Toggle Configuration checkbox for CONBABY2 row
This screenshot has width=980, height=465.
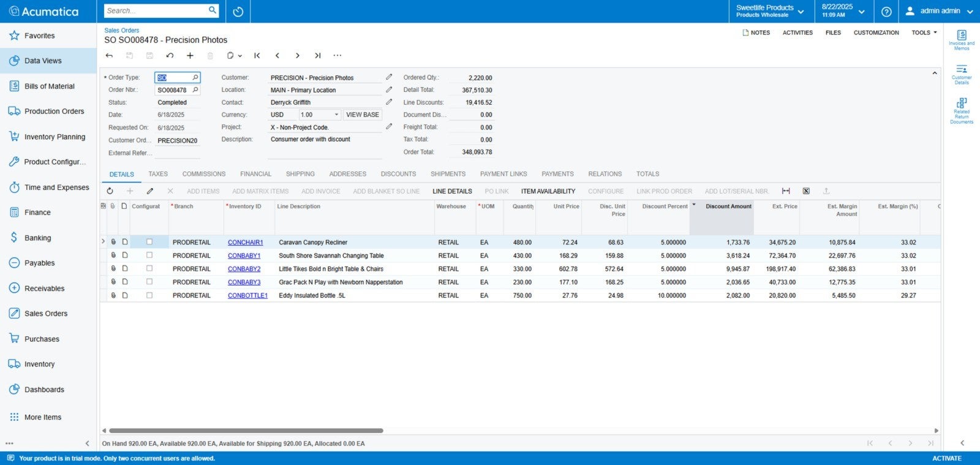(x=149, y=268)
